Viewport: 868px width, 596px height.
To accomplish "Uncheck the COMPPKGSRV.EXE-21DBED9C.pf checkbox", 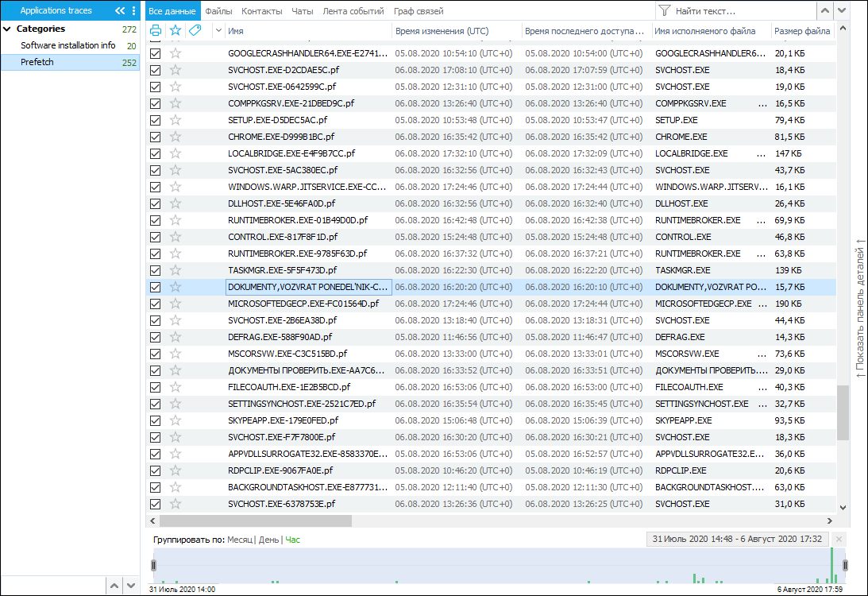I will [x=156, y=103].
